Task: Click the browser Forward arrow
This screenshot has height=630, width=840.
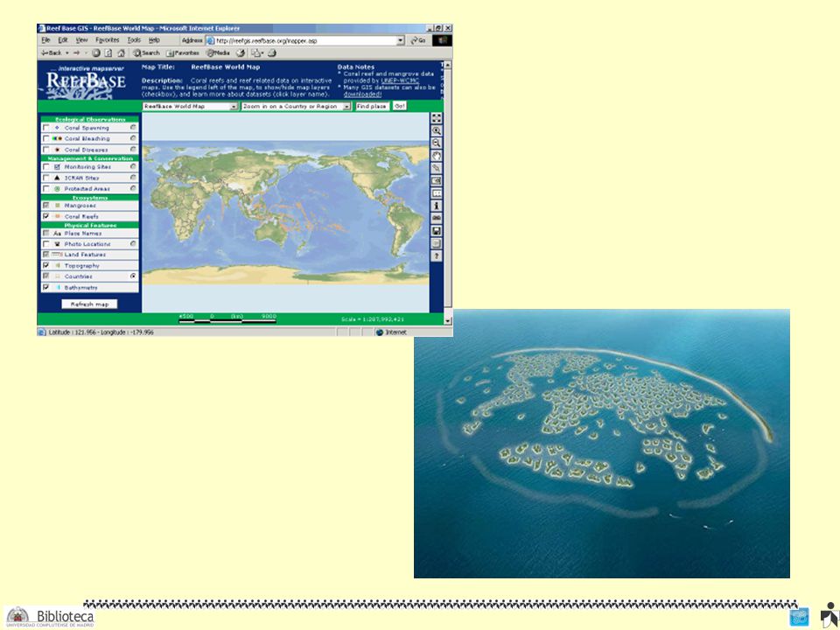Action: click(77, 53)
